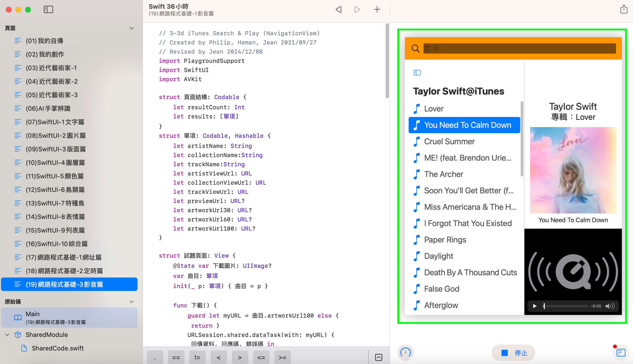This screenshot has width=633, height=364.
Task: Click the run playground triangle icon
Action: coord(357,9)
